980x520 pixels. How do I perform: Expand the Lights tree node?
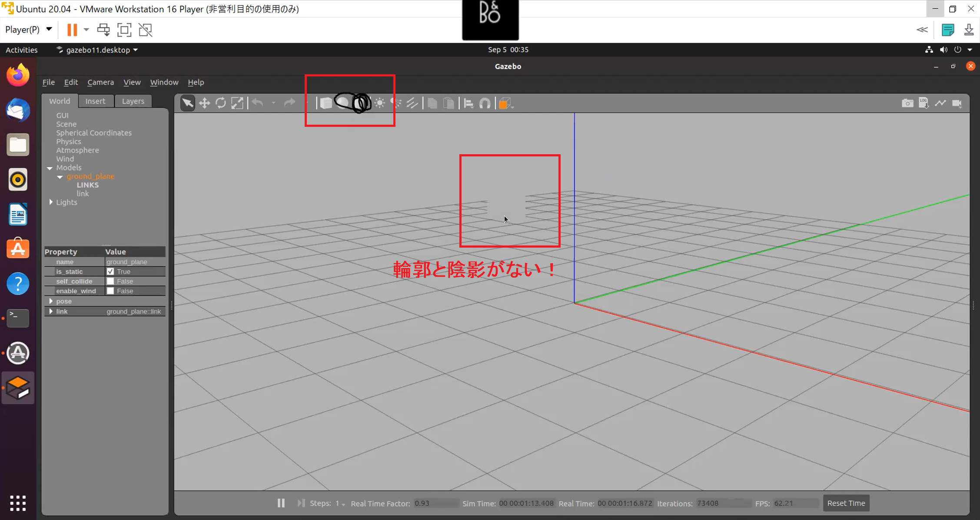[x=51, y=202]
